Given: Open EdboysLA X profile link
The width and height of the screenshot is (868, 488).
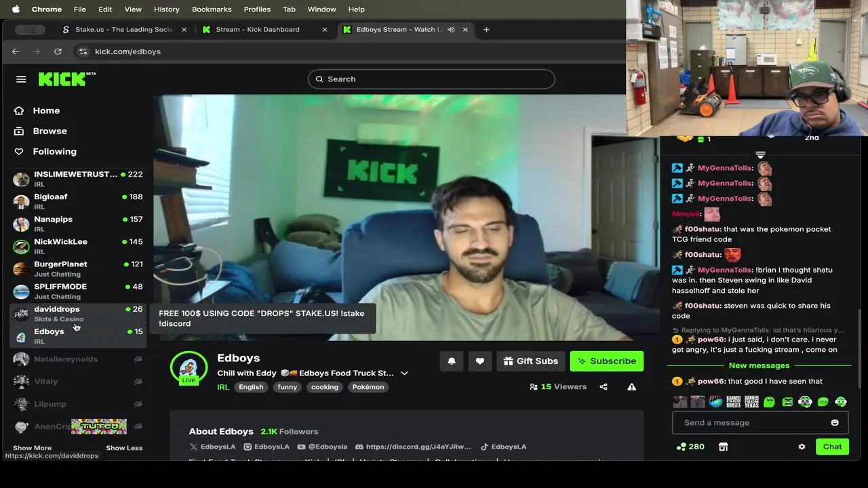Looking at the screenshot, I should [212, 447].
